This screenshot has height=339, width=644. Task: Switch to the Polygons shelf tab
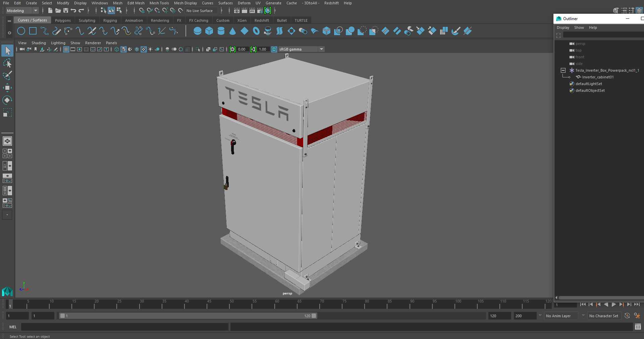(x=63, y=20)
